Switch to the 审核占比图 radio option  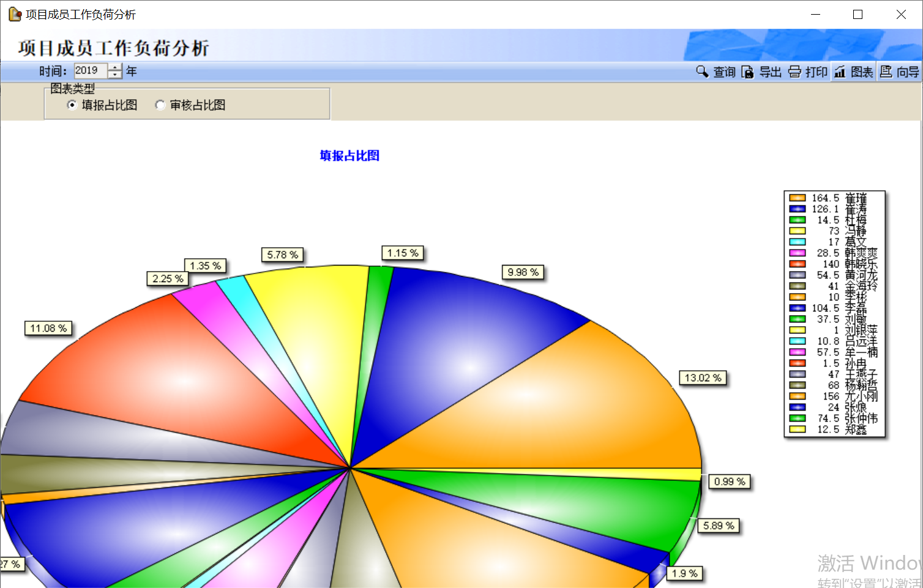pyautogui.click(x=160, y=105)
